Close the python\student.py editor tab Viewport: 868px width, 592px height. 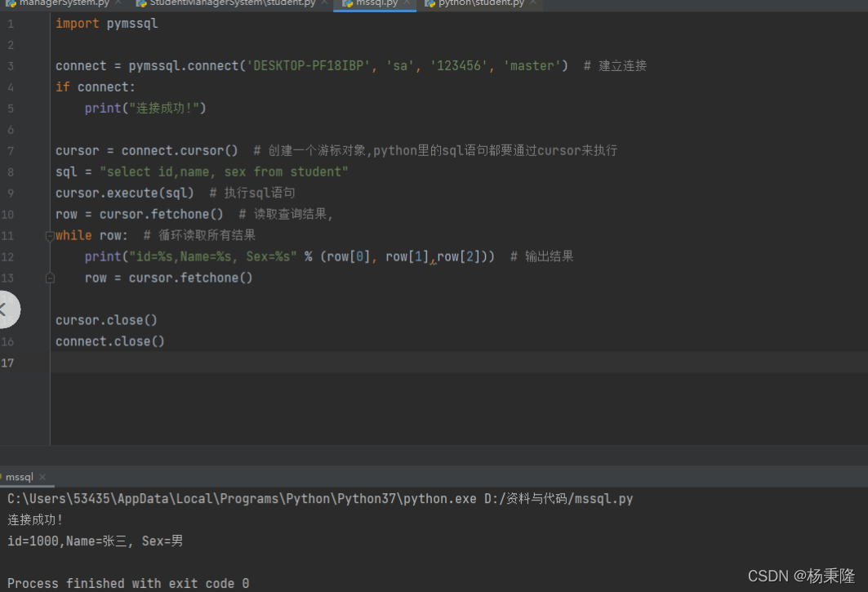pos(533,3)
